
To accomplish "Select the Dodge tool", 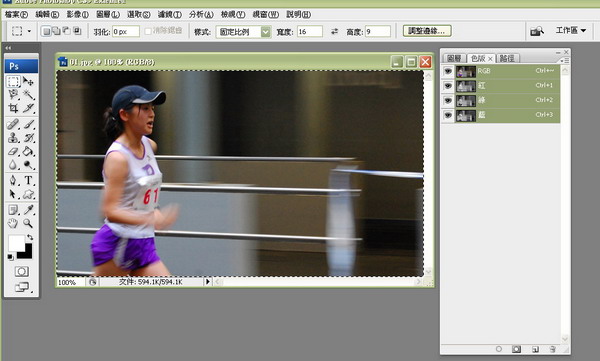I will coord(28,165).
